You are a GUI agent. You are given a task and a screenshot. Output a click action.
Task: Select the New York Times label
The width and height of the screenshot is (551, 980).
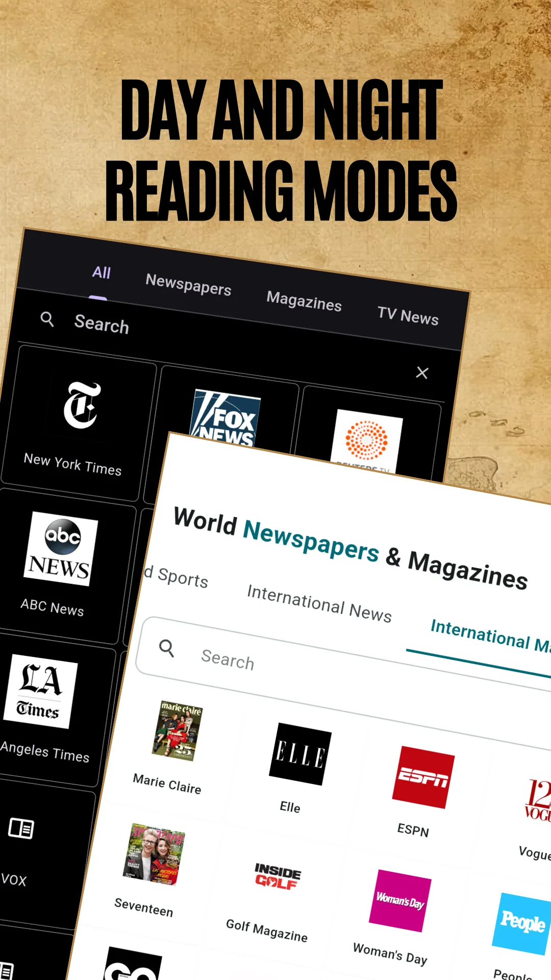(73, 464)
